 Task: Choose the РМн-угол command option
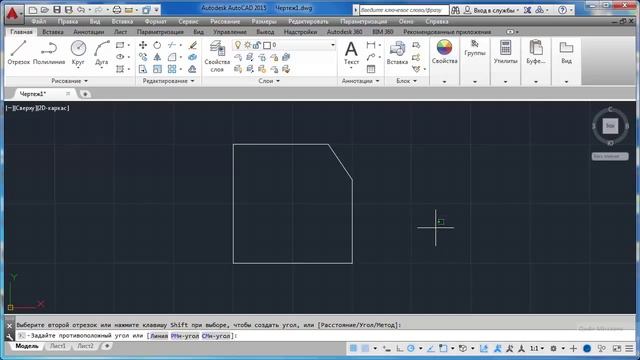point(185,336)
